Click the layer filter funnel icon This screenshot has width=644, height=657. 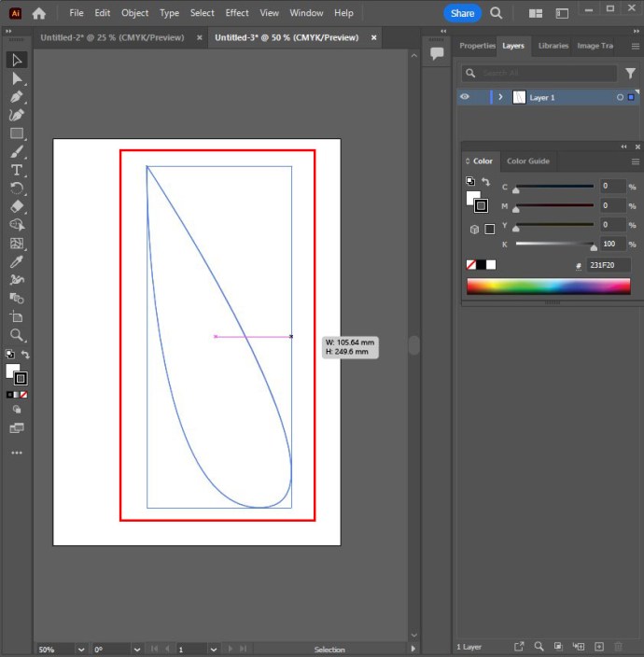pyautogui.click(x=631, y=73)
